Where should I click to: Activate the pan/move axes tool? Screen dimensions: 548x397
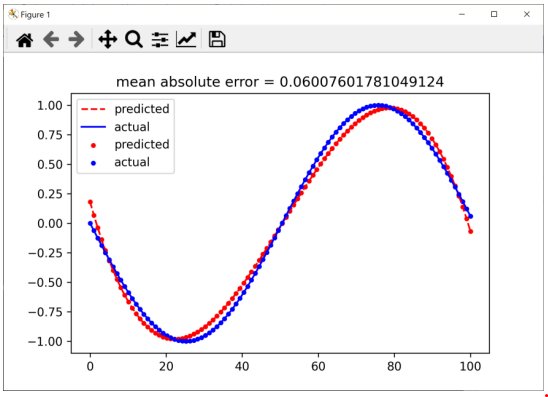tap(108, 39)
